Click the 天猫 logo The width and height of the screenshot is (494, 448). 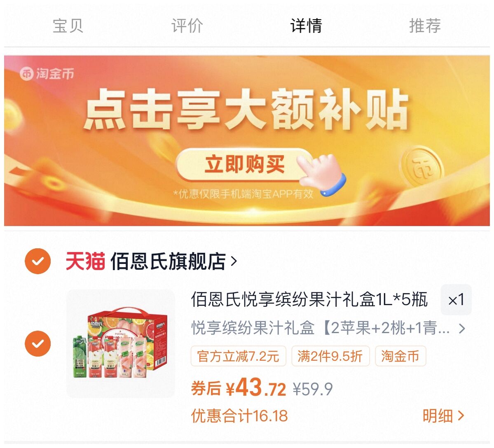pyautogui.click(x=85, y=261)
